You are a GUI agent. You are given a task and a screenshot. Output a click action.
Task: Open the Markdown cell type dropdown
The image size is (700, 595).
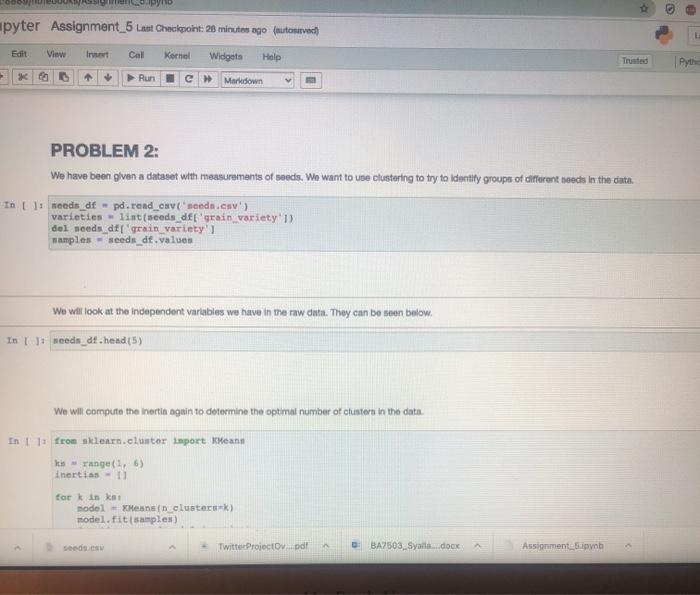pos(257,80)
